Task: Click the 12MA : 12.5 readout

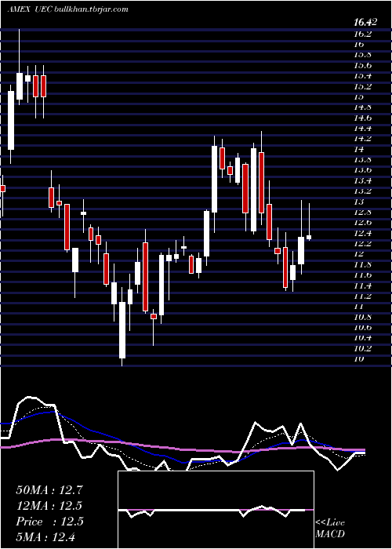Action: 49,506
